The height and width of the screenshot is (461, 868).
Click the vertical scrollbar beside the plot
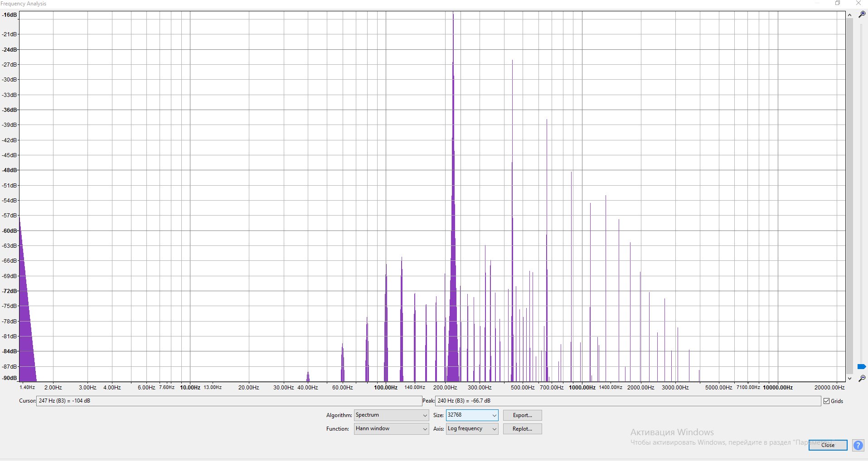[849, 195]
